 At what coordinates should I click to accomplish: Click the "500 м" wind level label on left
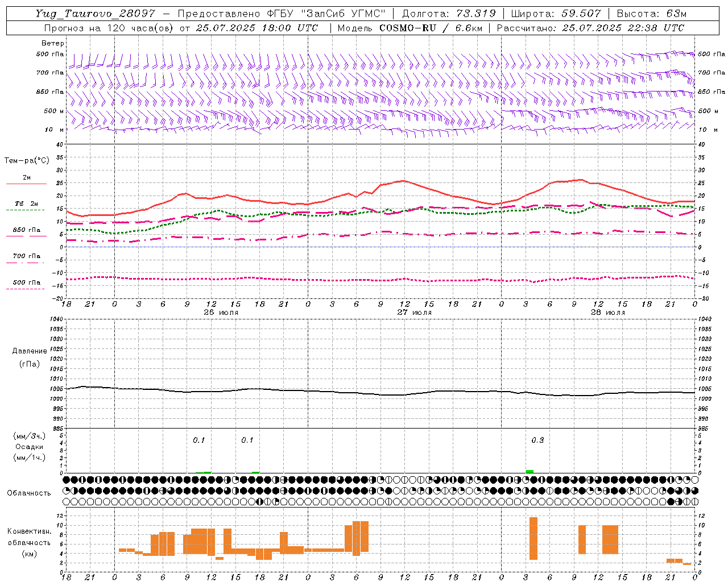[x=54, y=111]
